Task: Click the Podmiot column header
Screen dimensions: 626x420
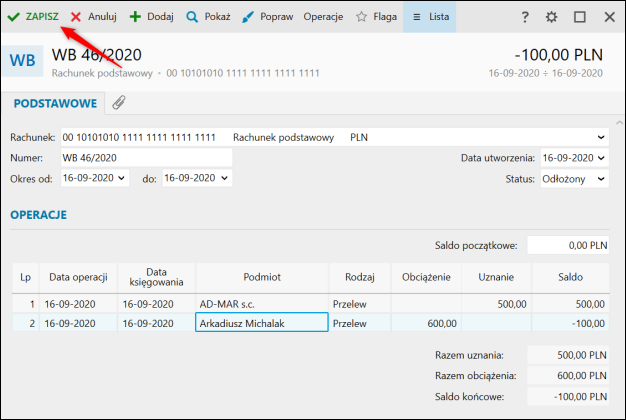Action: point(262,277)
